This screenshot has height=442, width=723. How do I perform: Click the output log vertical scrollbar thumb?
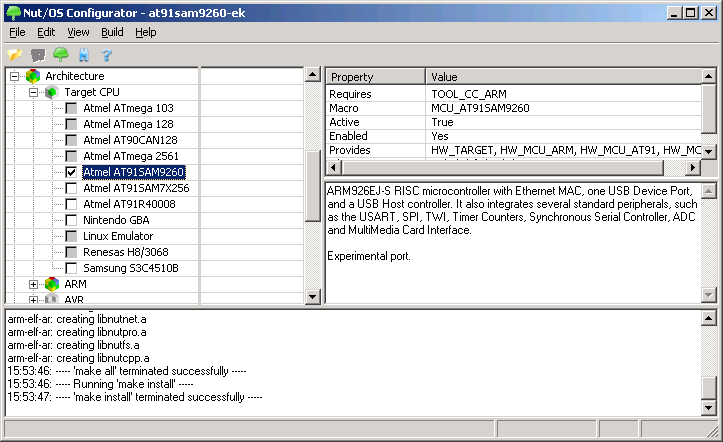(x=709, y=388)
